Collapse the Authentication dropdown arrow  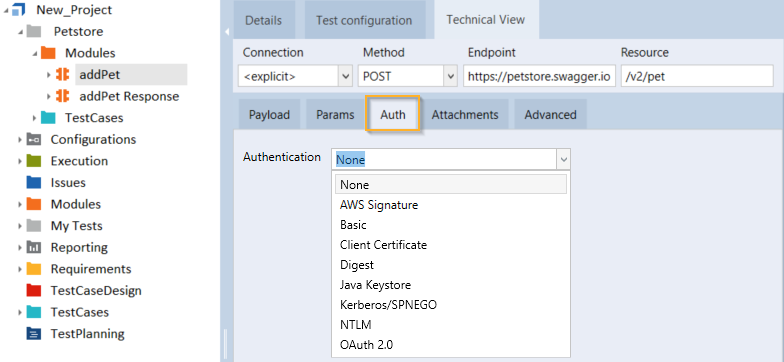point(564,160)
